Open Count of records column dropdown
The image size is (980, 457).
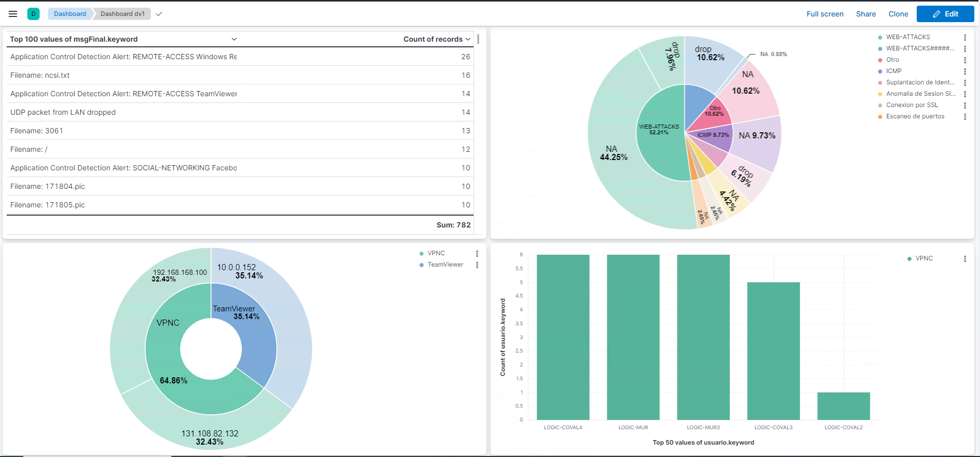[x=468, y=39]
